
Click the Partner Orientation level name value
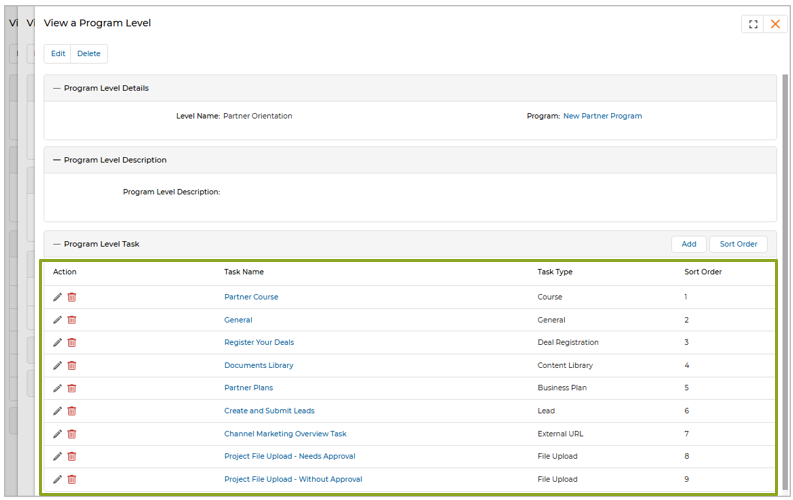tap(257, 116)
